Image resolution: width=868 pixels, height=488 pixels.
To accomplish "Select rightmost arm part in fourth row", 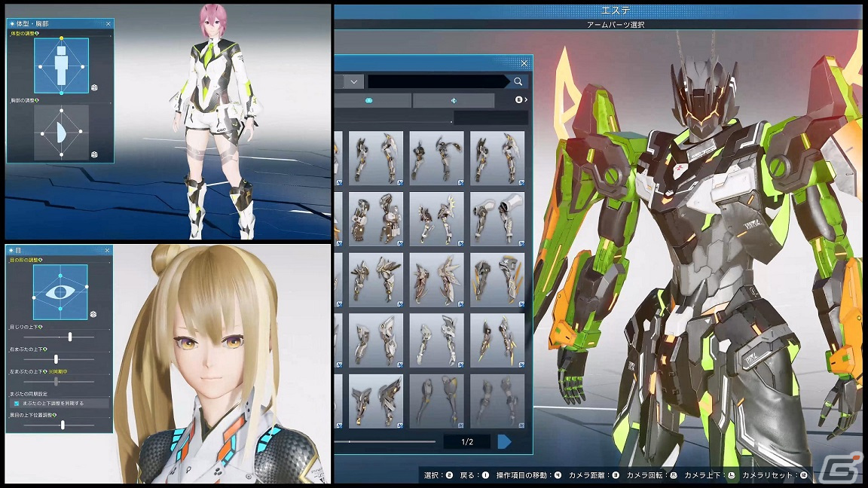I will click(497, 340).
